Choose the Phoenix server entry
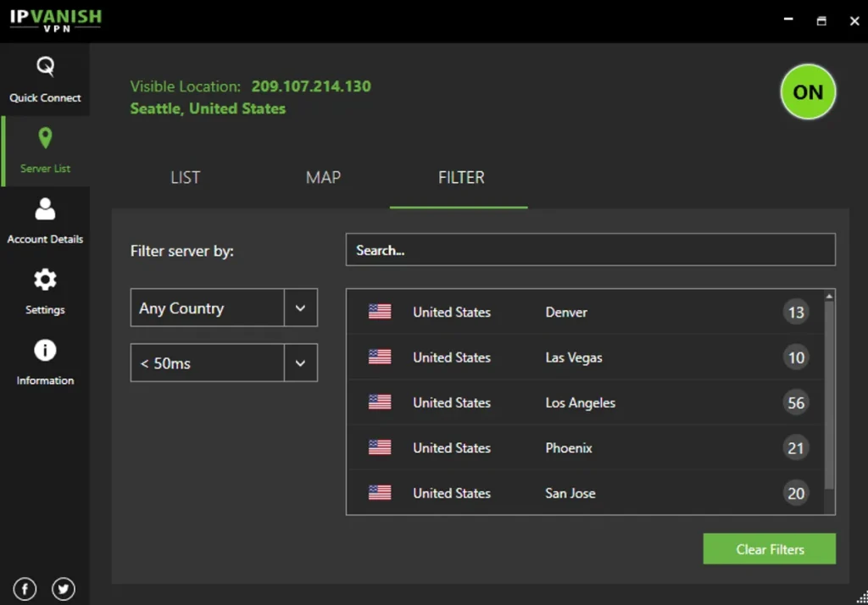 tap(568, 448)
